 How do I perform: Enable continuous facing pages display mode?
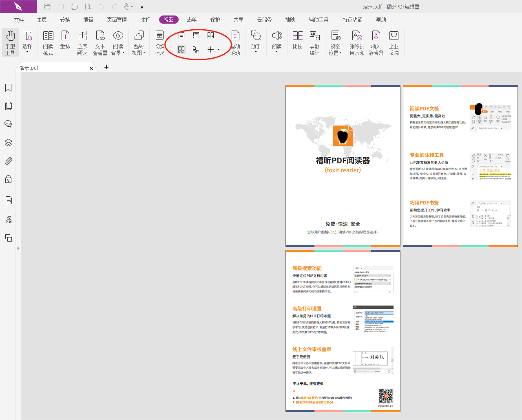181,50
